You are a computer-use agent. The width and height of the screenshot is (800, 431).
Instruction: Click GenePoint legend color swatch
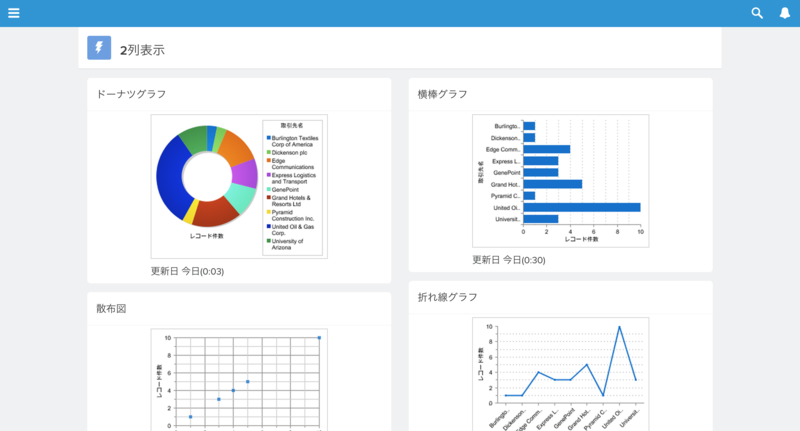[269, 189]
